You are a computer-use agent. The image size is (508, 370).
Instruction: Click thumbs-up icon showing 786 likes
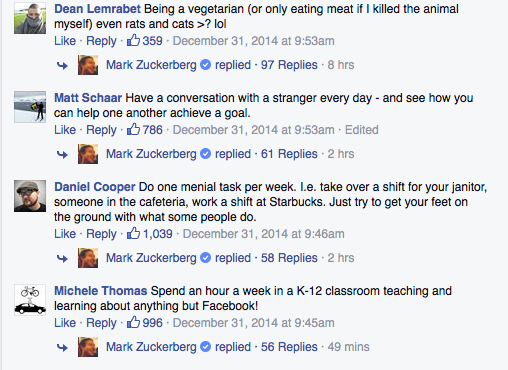click(x=133, y=129)
